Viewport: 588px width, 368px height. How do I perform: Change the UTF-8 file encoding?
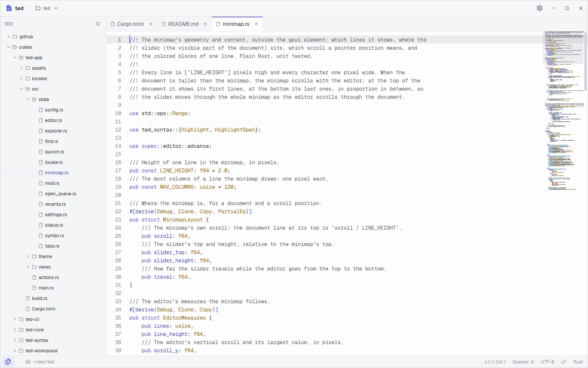tap(547, 362)
